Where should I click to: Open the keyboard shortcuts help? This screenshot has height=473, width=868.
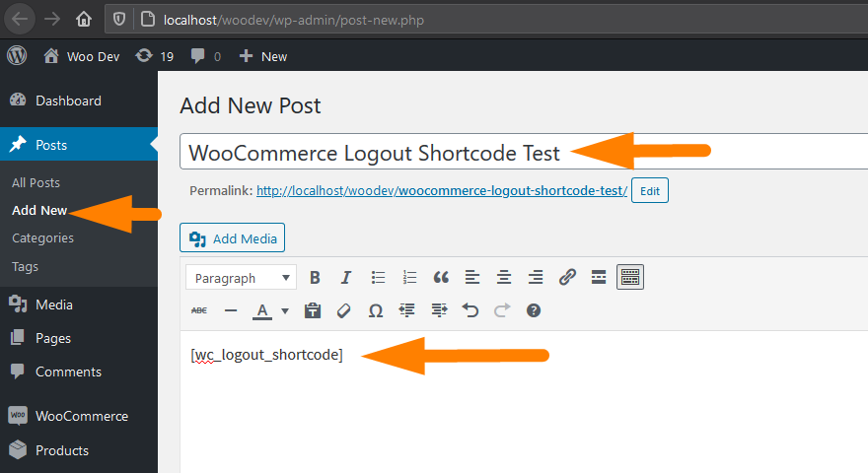[534, 311]
